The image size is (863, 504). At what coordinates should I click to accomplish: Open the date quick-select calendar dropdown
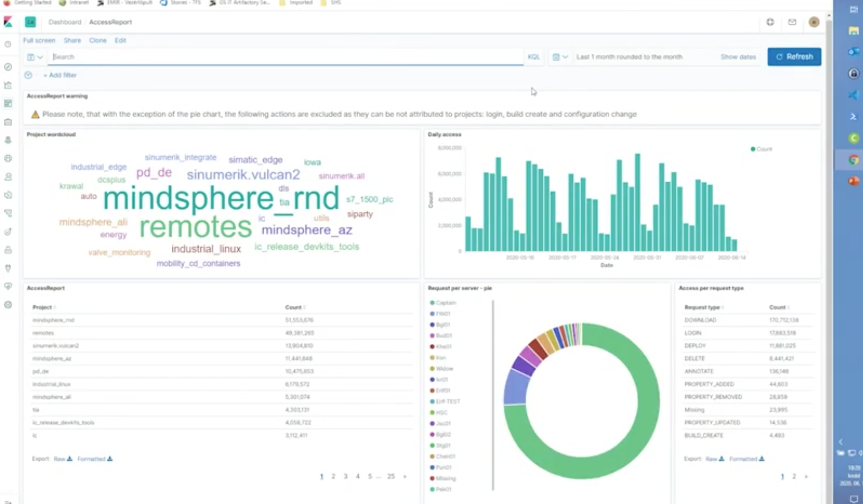tap(560, 57)
